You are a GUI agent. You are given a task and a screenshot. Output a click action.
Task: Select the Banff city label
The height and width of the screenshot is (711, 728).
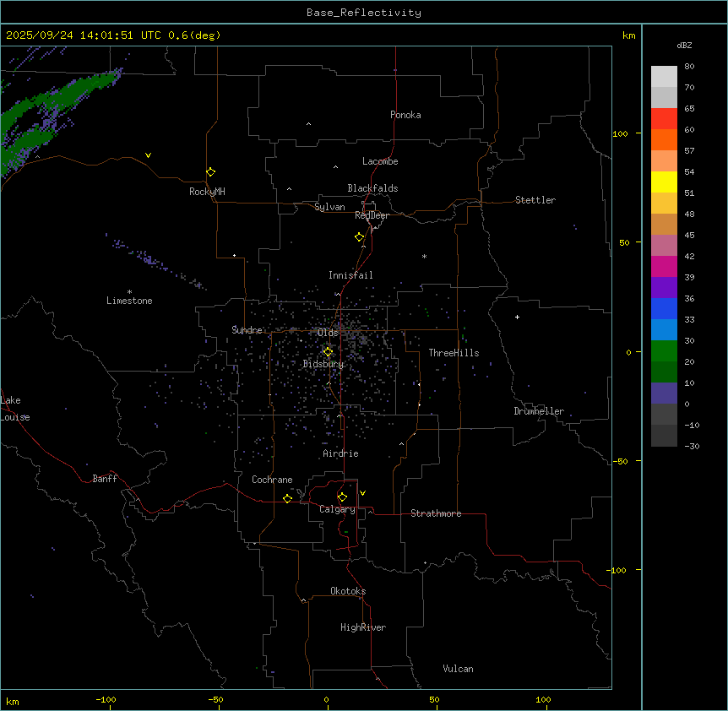coord(105,479)
